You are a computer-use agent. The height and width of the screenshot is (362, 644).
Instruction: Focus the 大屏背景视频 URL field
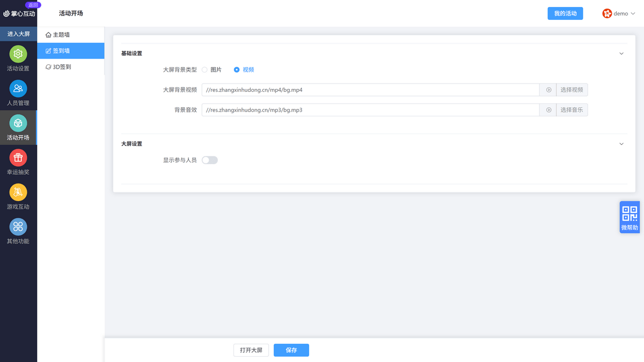[x=371, y=90]
